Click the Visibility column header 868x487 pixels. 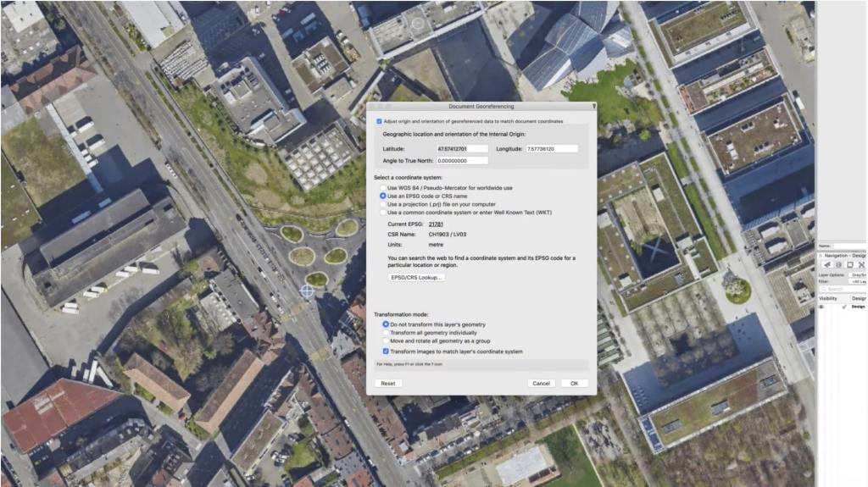[828, 298]
